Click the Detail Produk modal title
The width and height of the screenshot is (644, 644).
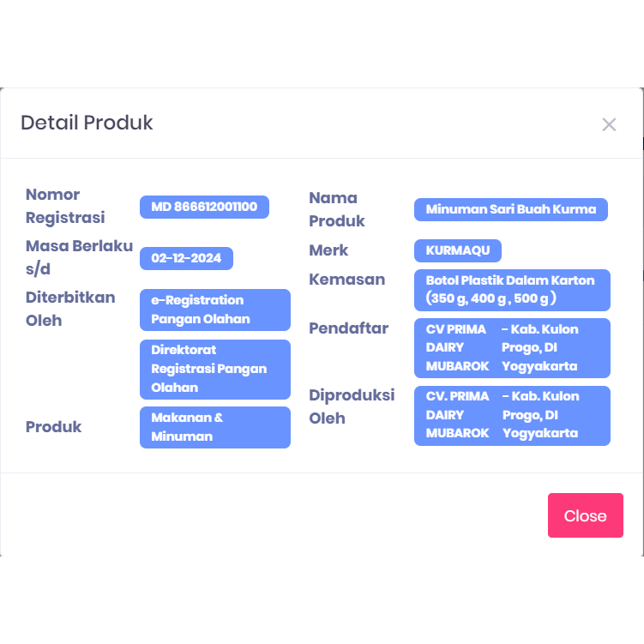[87, 123]
